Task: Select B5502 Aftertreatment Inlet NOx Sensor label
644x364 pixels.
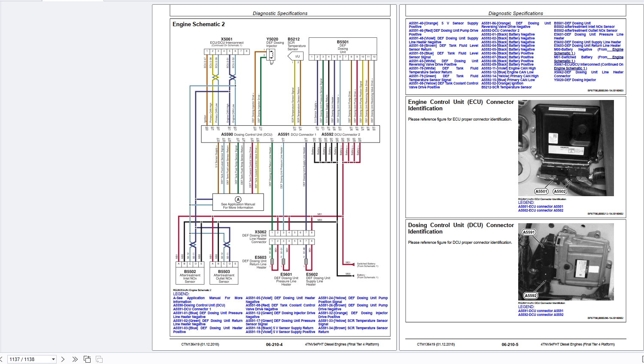Action: pos(190,276)
